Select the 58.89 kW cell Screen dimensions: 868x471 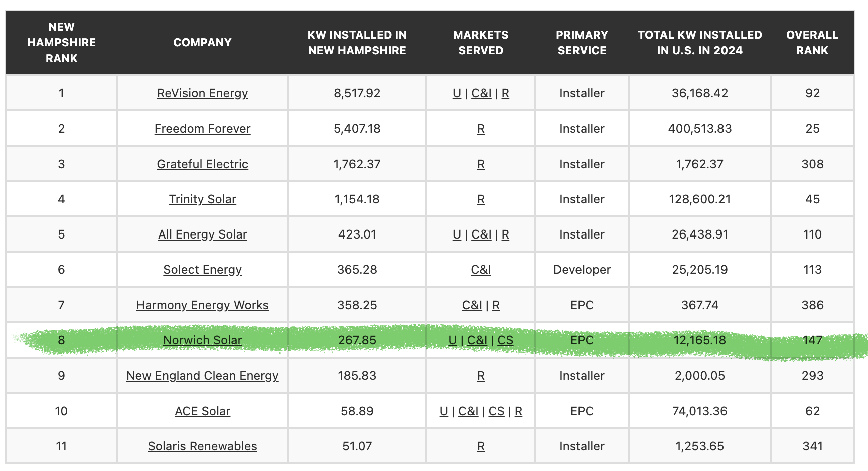(357, 411)
